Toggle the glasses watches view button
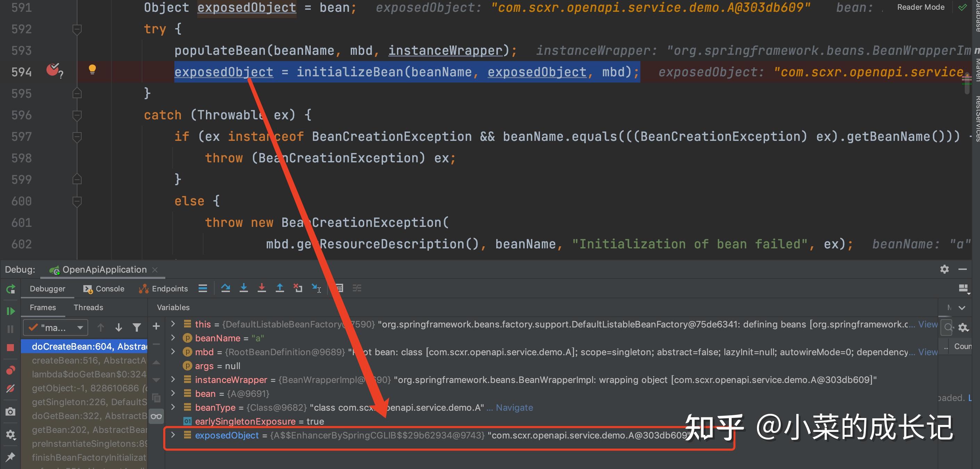980x469 pixels. 156,416
